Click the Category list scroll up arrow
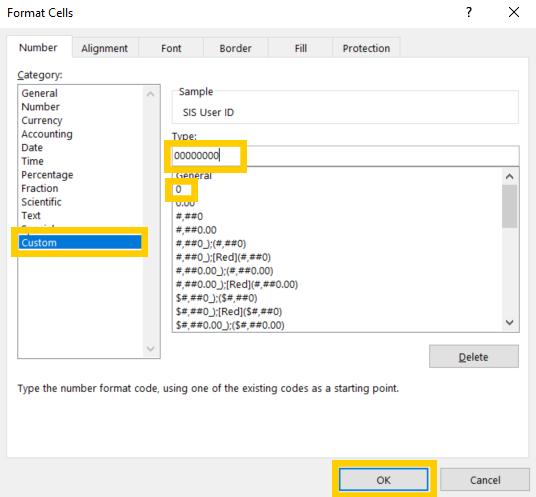Image resolution: width=536 pixels, height=497 pixels. [x=150, y=94]
